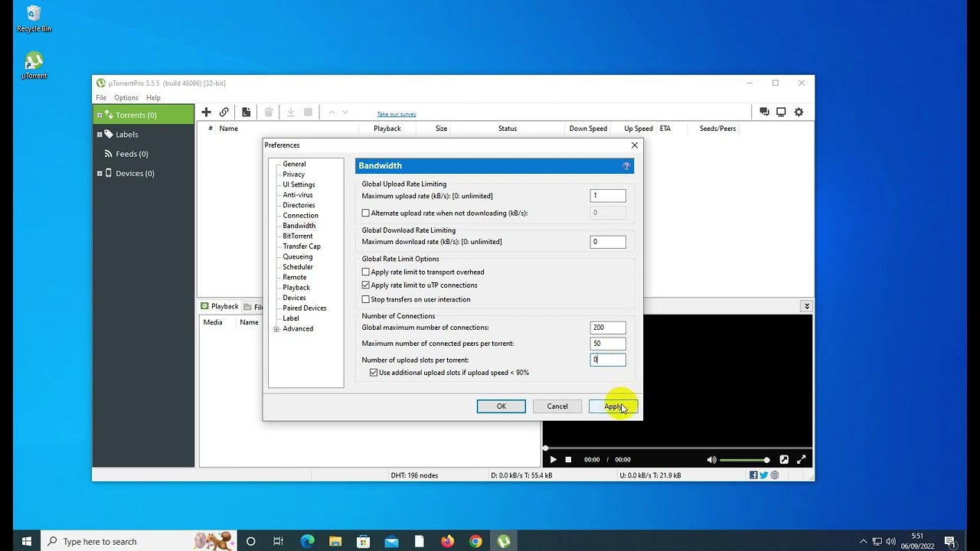Open the Recycle Bin desktop icon

click(34, 18)
